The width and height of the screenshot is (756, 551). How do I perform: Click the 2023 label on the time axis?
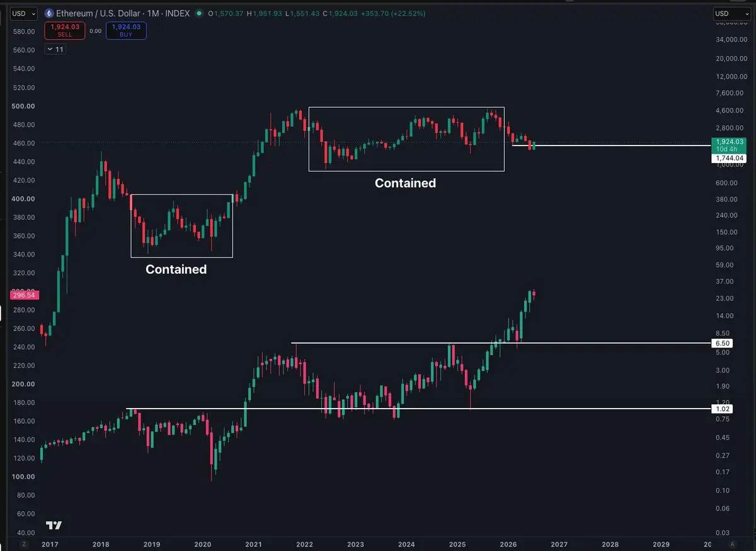pyautogui.click(x=355, y=543)
